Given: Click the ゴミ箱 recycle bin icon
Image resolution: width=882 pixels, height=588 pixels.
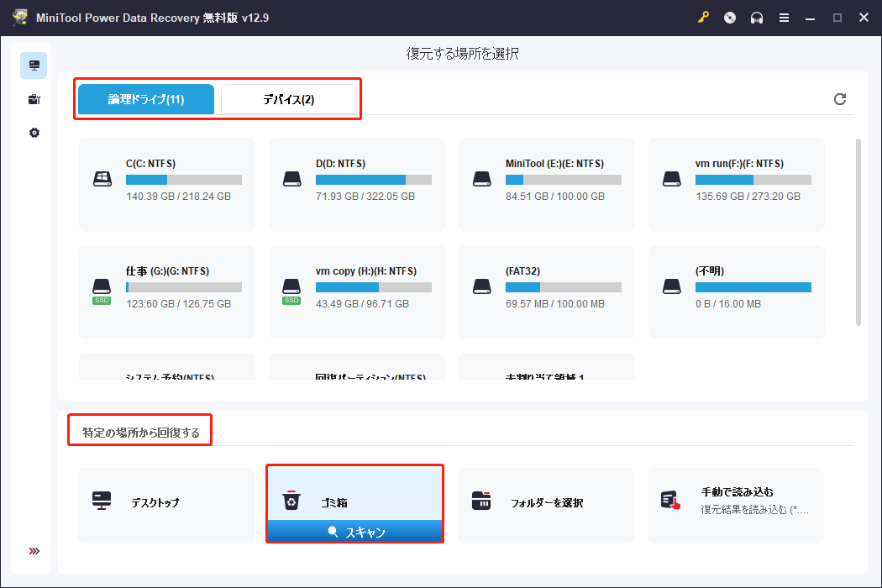Looking at the screenshot, I should pyautogui.click(x=291, y=501).
